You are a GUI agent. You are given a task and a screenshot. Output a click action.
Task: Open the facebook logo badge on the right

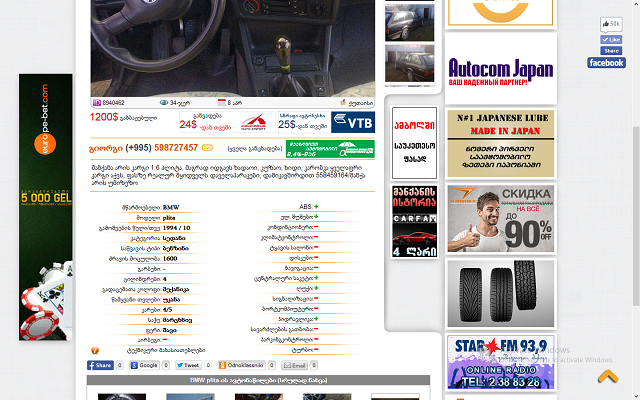(x=607, y=63)
